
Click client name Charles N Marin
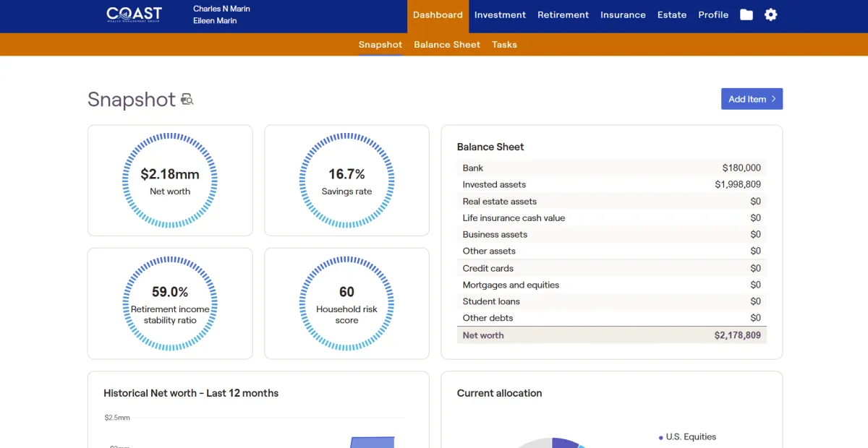click(221, 9)
